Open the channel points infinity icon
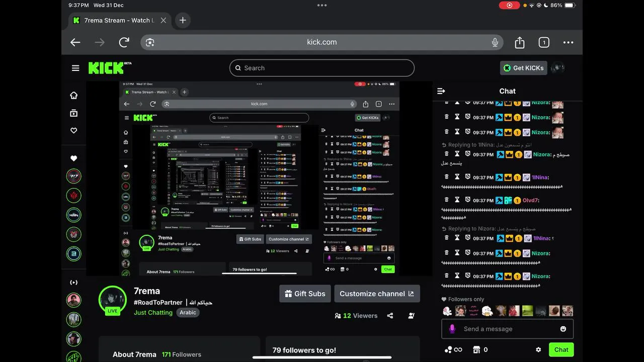This screenshot has height=362, width=644. [453, 349]
